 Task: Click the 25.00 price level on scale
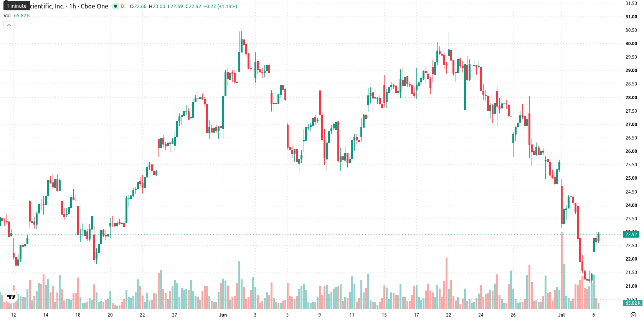coord(631,178)
